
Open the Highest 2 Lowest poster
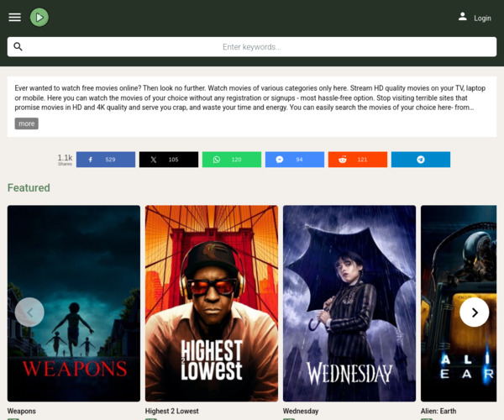tap(212, 303)
